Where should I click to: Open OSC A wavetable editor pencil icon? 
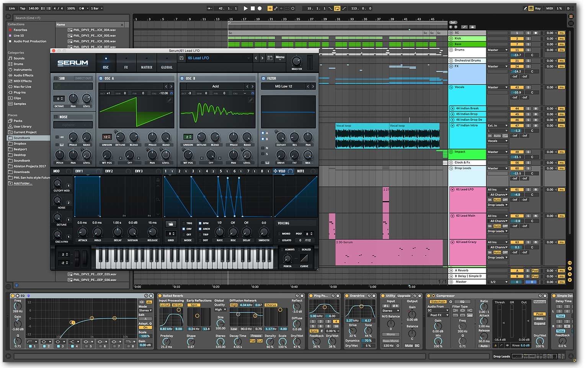click(x=170, y=100)
